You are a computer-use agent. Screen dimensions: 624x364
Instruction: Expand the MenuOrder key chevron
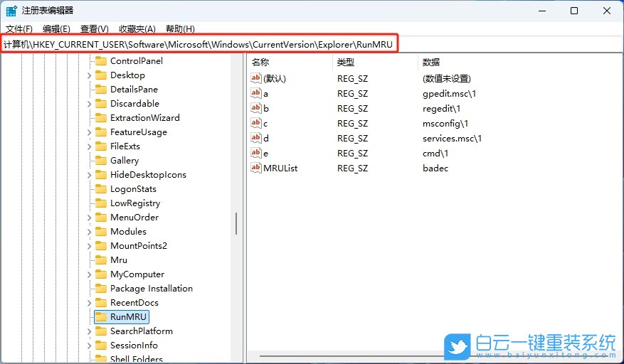89,218
